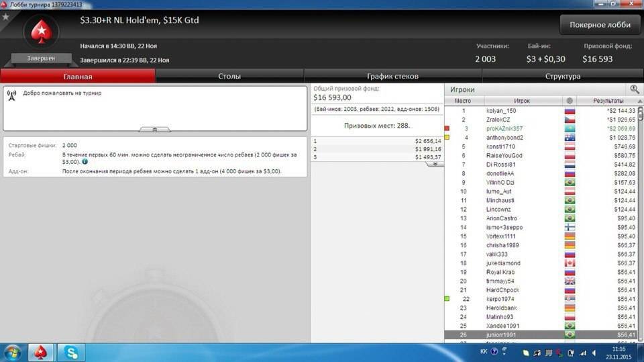644x362 pixels.
Task: Click the player search magnifier icon
Action: (x=634, y=89)
